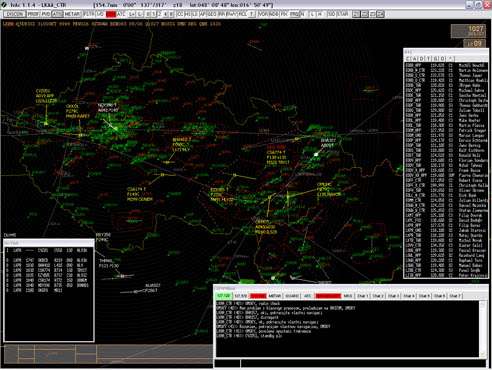
Task: Click the chat text input field
Action: 363,363
